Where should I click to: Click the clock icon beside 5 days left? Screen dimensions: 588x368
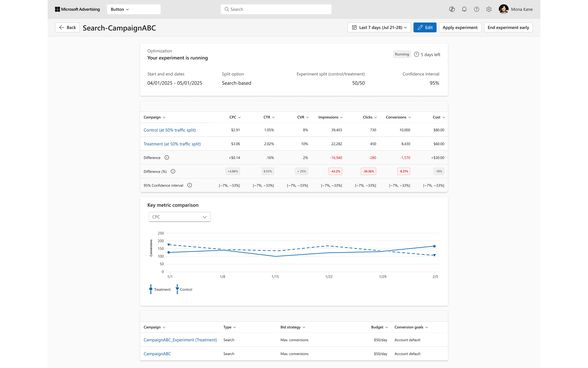click(x=416, y=54)
